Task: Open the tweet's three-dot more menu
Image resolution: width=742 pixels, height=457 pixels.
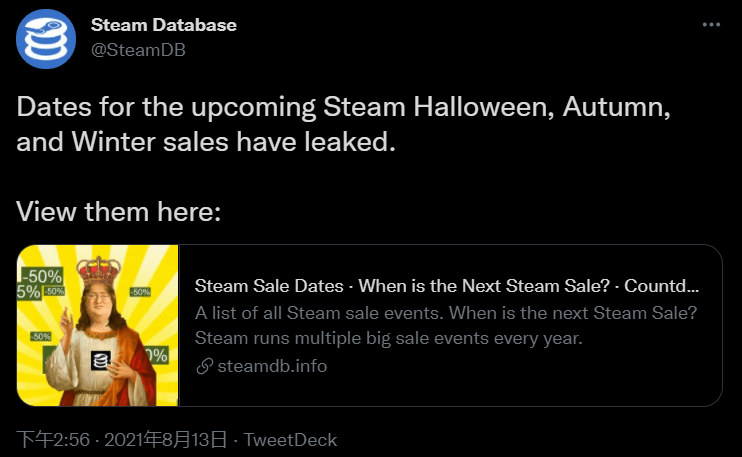Action: coord(711,25)
